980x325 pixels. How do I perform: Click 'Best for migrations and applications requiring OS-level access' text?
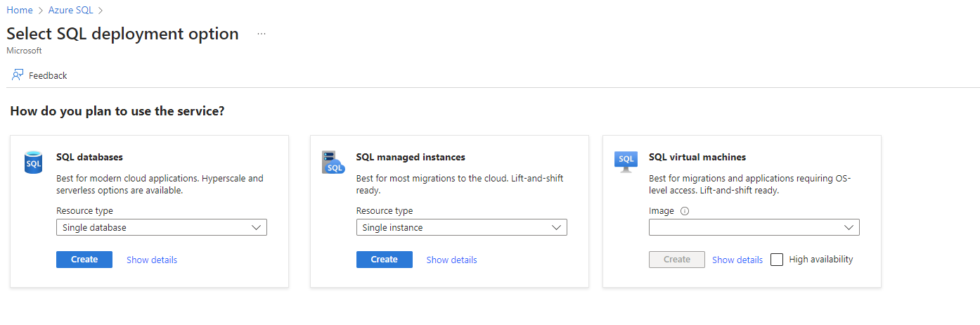point(750,184)
